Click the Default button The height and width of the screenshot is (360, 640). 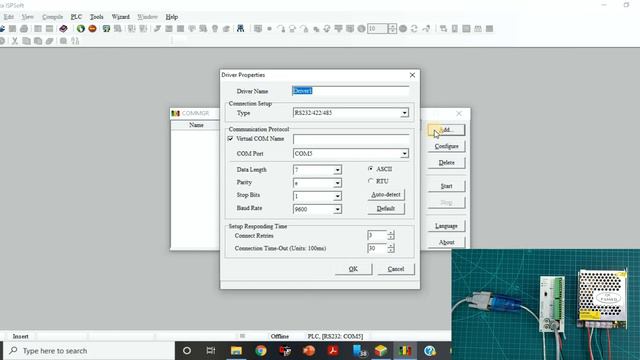386,209
